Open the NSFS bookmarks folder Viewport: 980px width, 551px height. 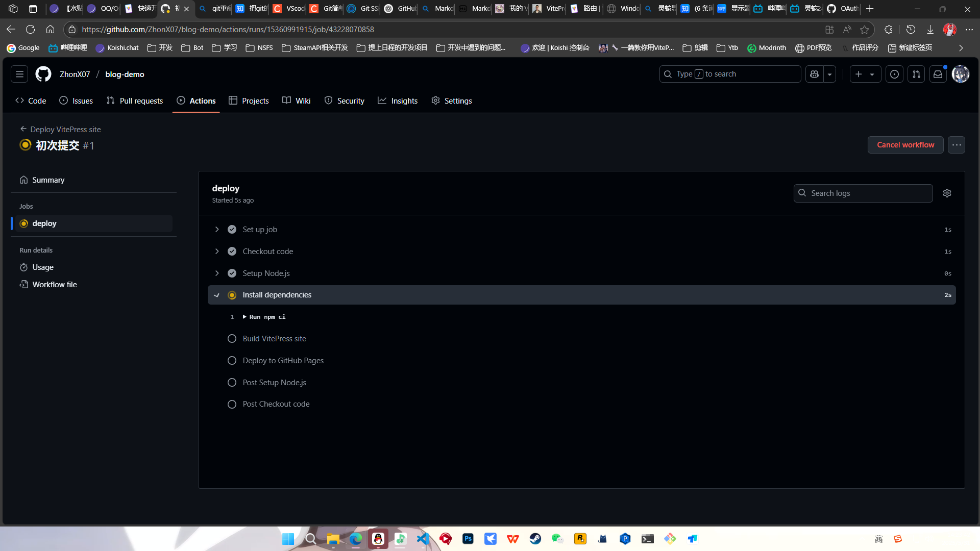coord(259,47)
